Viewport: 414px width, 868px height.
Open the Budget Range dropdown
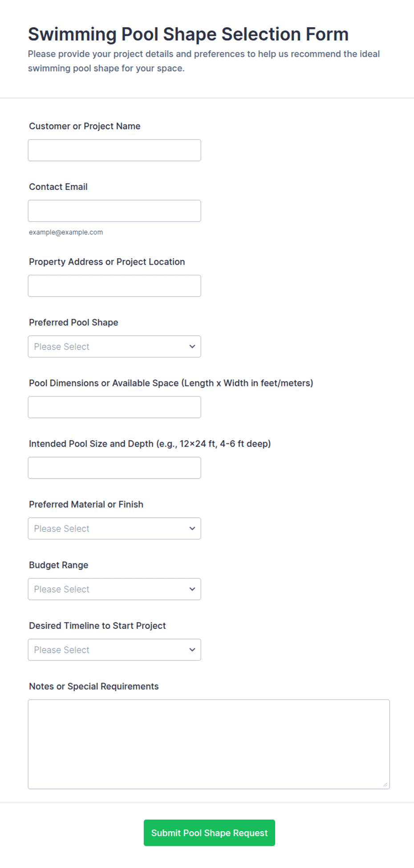114,589
